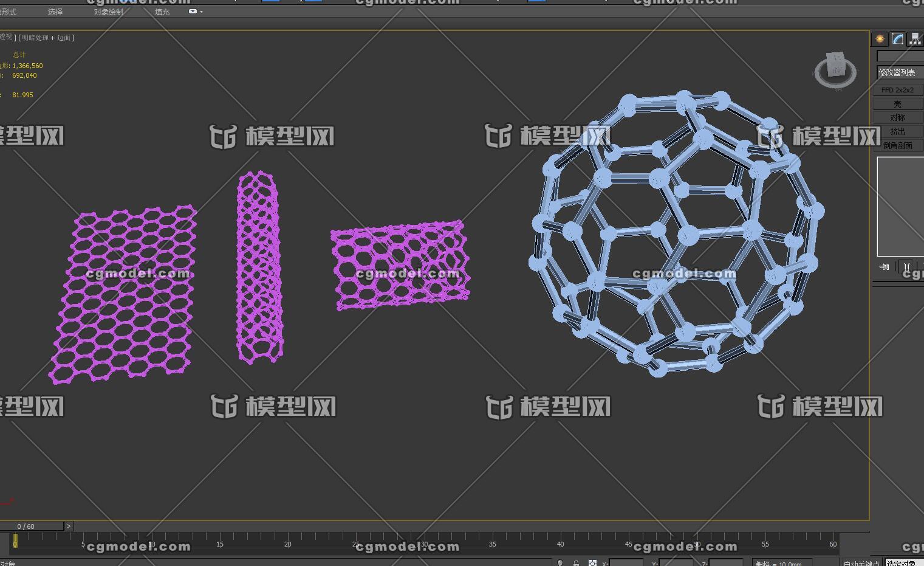Open the 选择 ribbon tab
Viewport: 924px width, 566px height.
pos(55,12)
